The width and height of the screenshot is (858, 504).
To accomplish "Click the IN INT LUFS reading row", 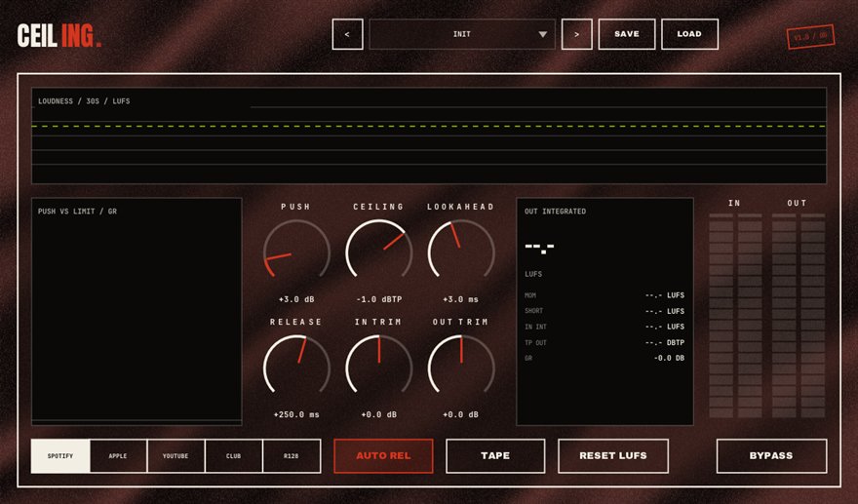I will click(604, 327).
